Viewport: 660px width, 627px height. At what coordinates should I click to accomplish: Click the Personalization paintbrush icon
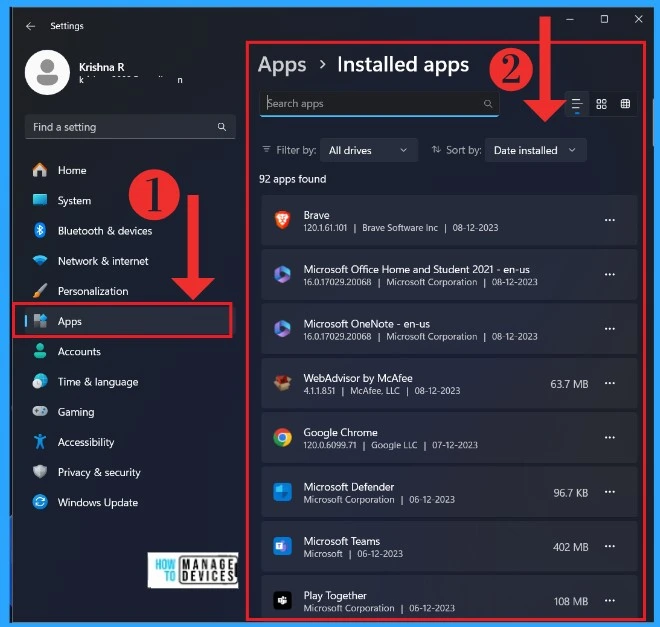click(x=40, y=291)
